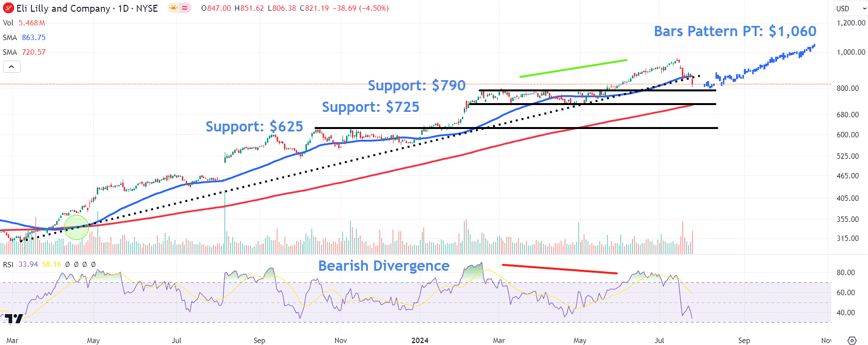This screenshot has height=345, width=868.
Task: Click the RSI value 33.94
Action: coord(28,264)
